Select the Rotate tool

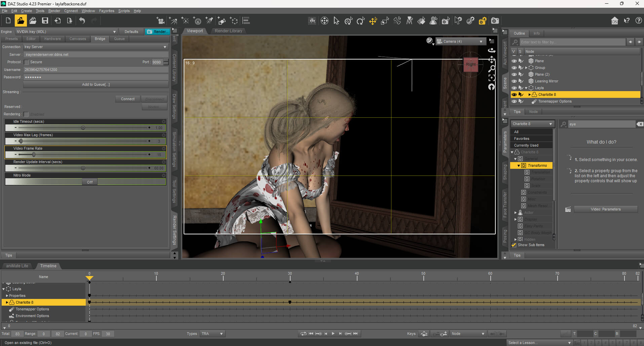coord(361,21)
